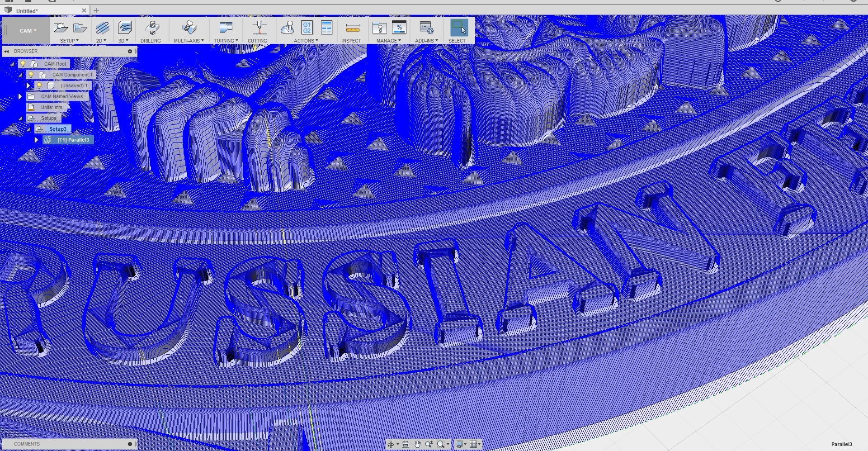868x451 pixels.
Task: Click the Grid and Snaps icon
Action: [473, 445]
